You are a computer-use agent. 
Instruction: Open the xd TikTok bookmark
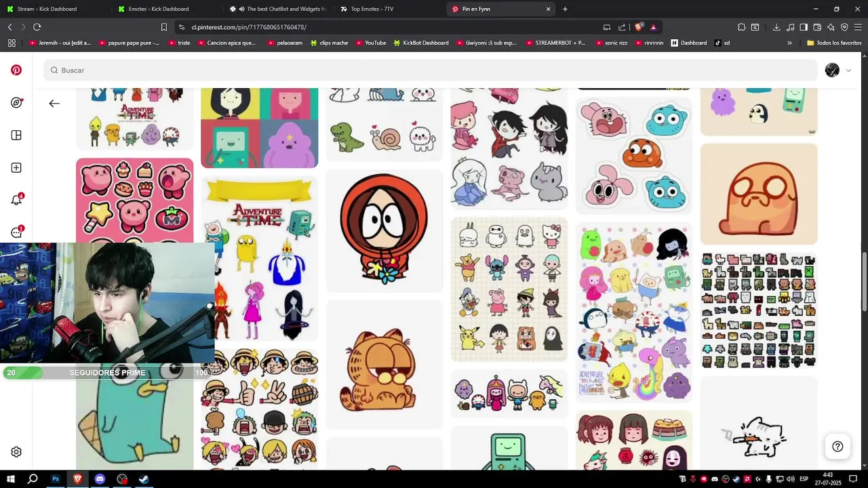[722, 43]
